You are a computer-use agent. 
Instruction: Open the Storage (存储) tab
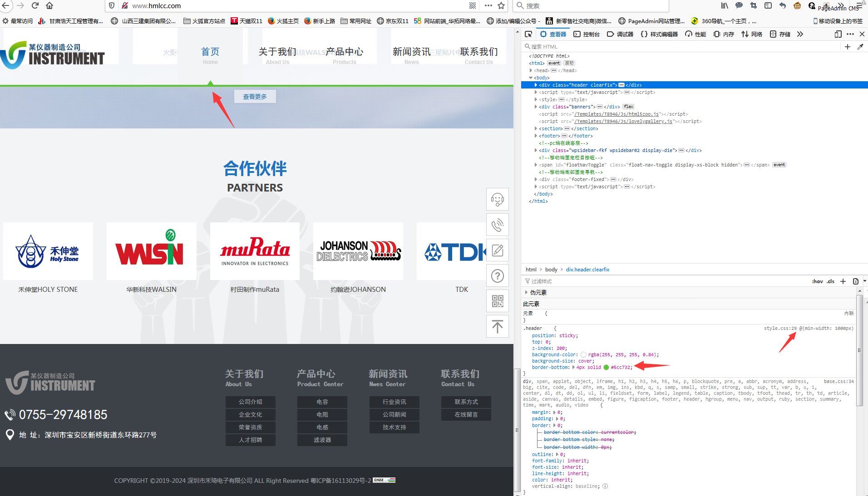pyautogui.click(x=780, y=34)
